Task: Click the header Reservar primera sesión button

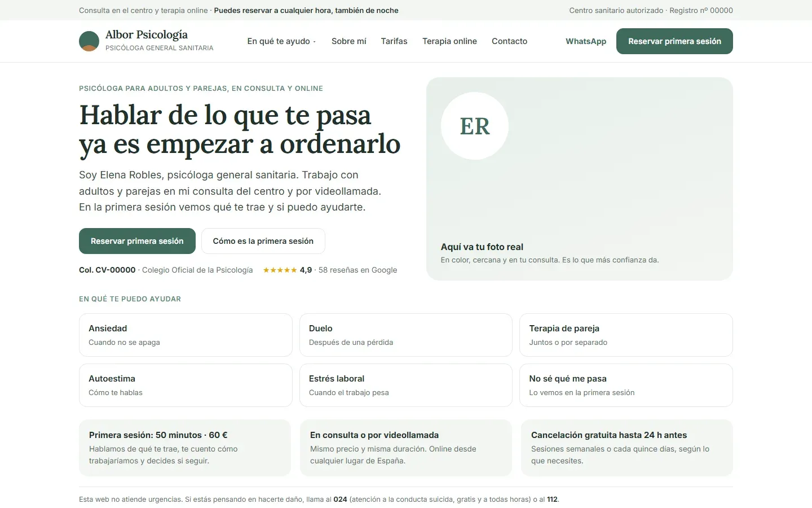Action: (674, 41)
